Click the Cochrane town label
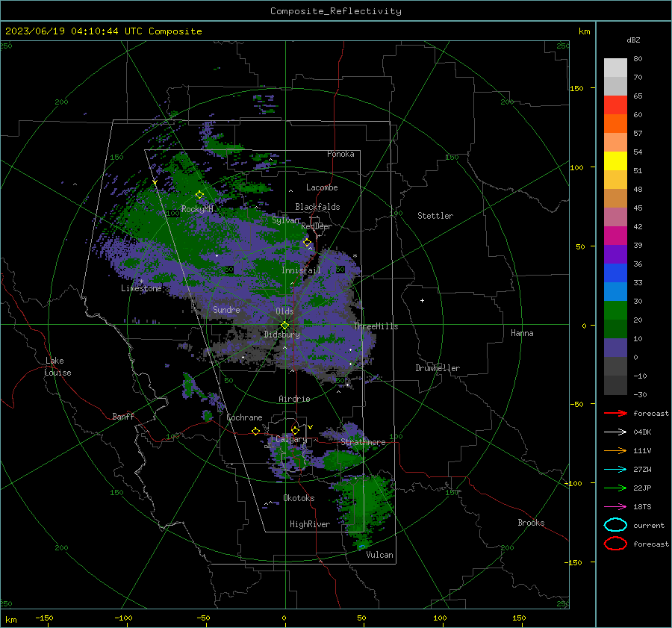 [x=244, y=417]
